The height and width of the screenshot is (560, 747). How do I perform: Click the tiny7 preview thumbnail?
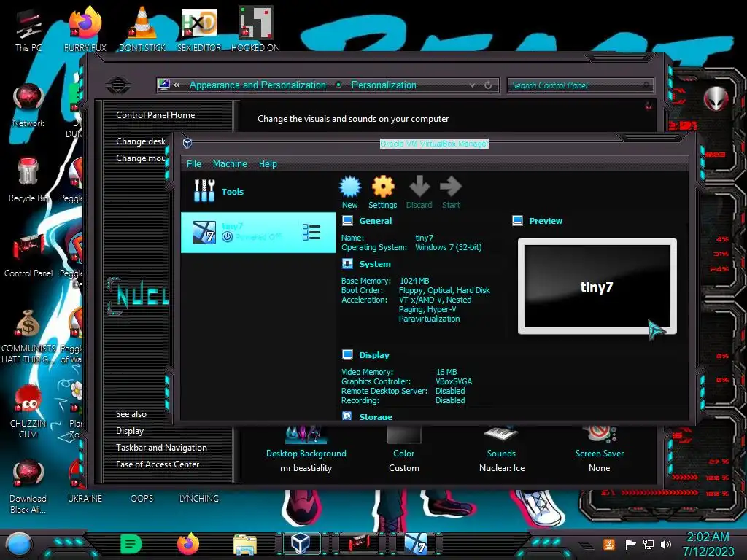(x=597, y=286)
